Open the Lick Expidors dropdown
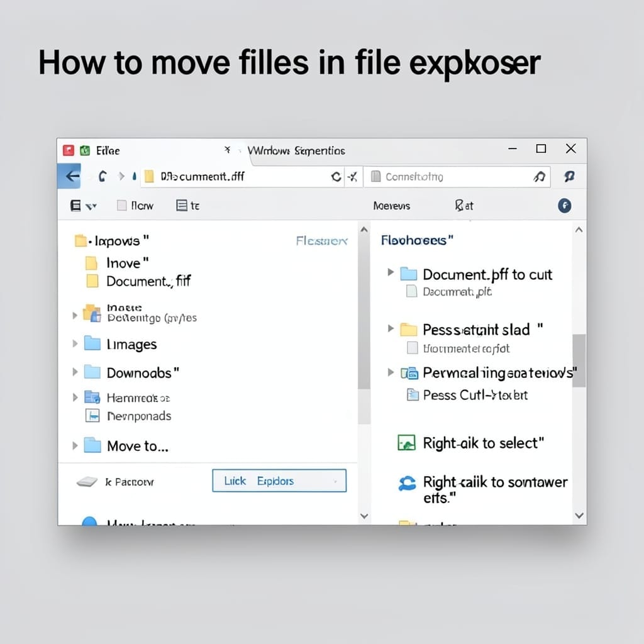 pyautogui.click(x=279, y=480)
